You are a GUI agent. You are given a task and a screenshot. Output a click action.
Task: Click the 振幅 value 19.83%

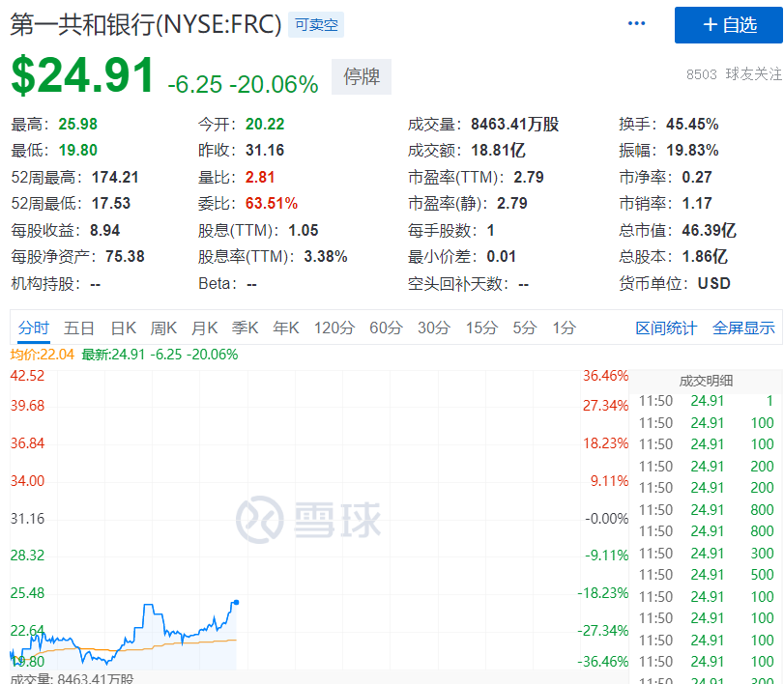click(x=692, y=150)
